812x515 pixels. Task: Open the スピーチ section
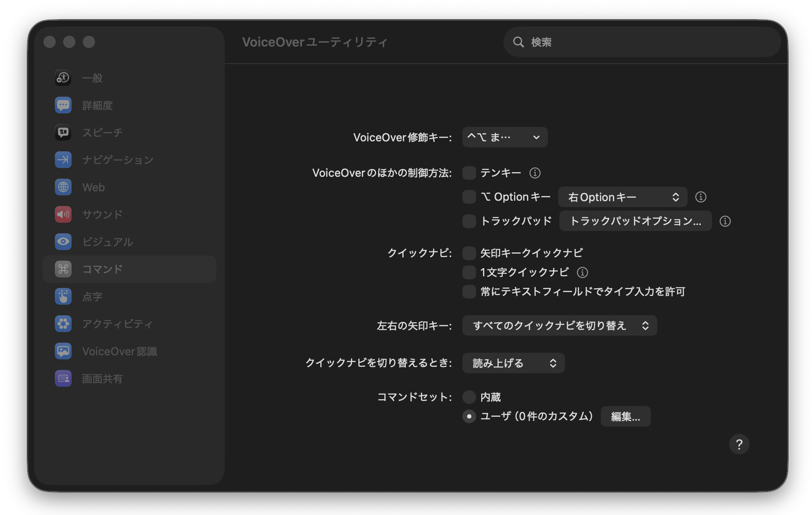coord(129,132)
